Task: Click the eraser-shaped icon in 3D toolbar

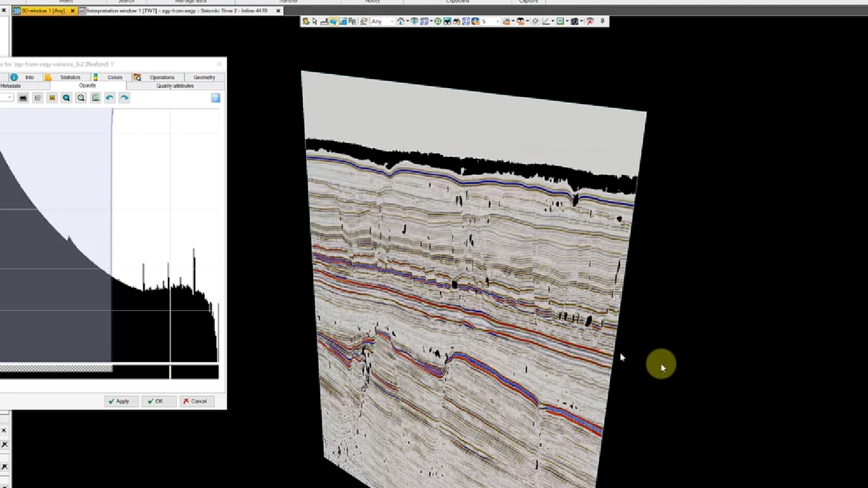Action: tap(535, 22)
